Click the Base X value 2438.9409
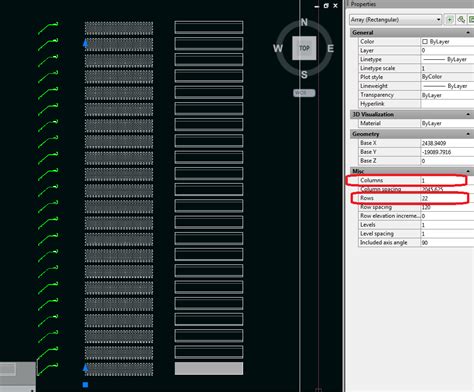Screen dimensions: 474x392 click(447, 143)
